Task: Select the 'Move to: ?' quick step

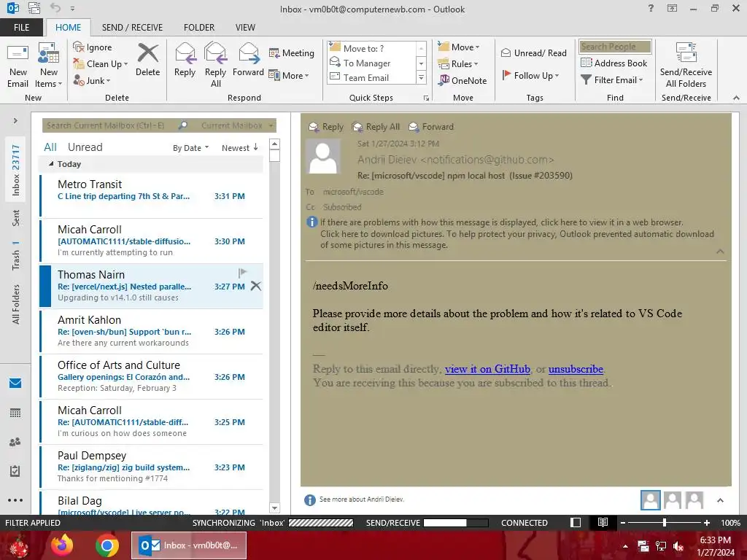Action: [372, 48]
